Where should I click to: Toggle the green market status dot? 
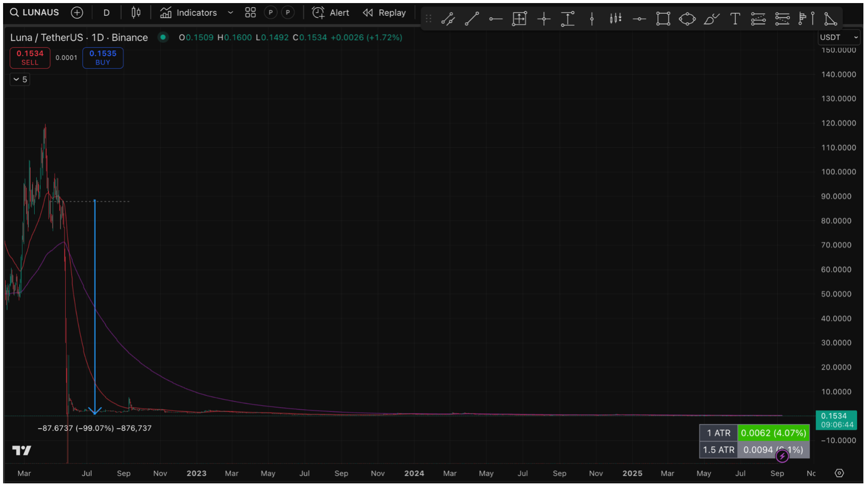point(163,37)
